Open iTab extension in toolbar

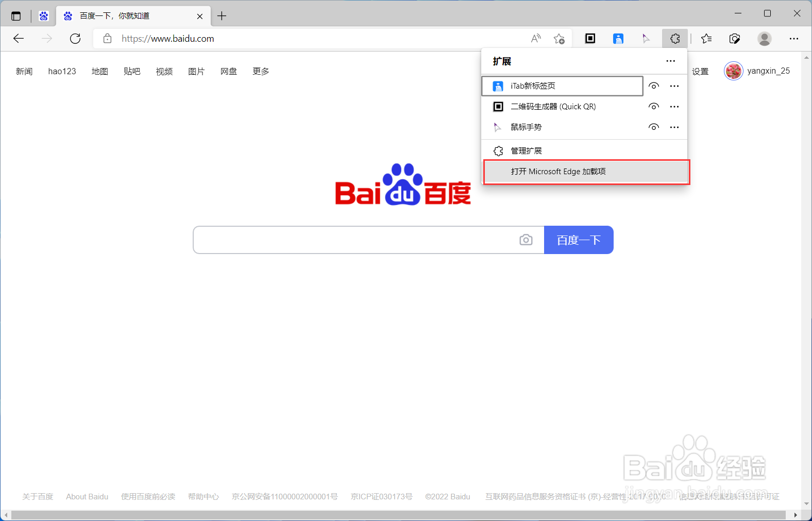618,39
